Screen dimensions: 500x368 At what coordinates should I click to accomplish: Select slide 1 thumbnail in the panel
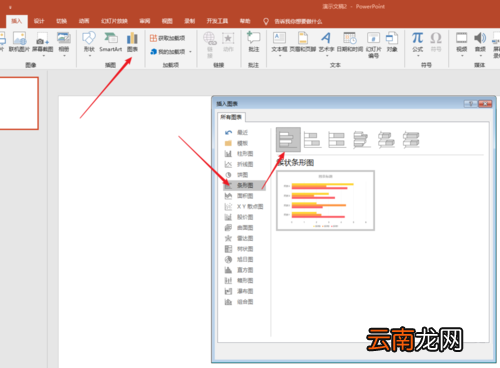coord(19,103)
